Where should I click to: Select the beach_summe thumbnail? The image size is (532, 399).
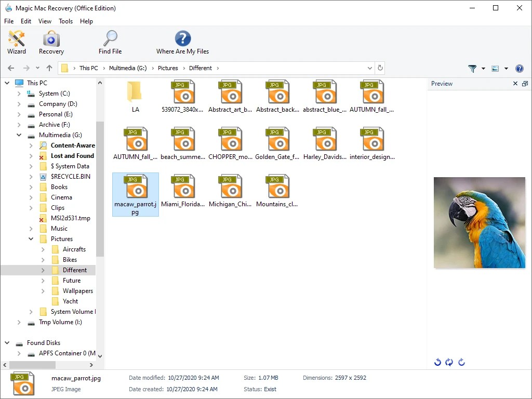[x=183, y=139]
